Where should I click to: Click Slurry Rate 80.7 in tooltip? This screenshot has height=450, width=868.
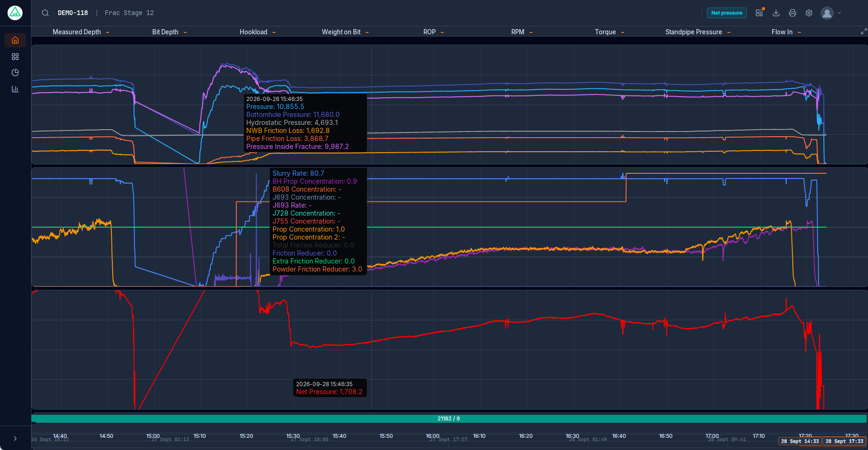(x=298, y=173)
